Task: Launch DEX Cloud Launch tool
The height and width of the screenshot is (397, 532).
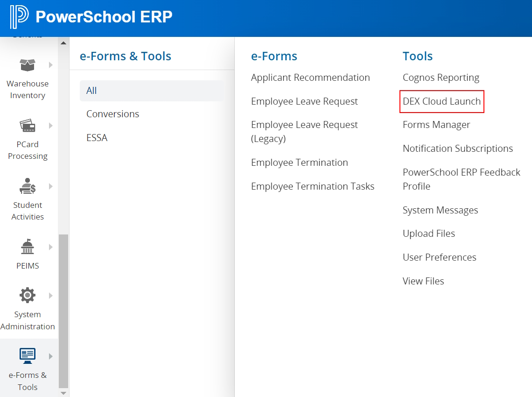Action: point(441,101)
